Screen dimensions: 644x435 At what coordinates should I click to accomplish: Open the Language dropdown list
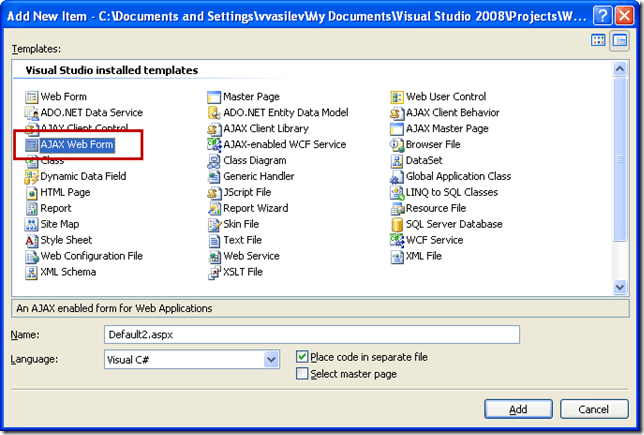coord(271,360)
